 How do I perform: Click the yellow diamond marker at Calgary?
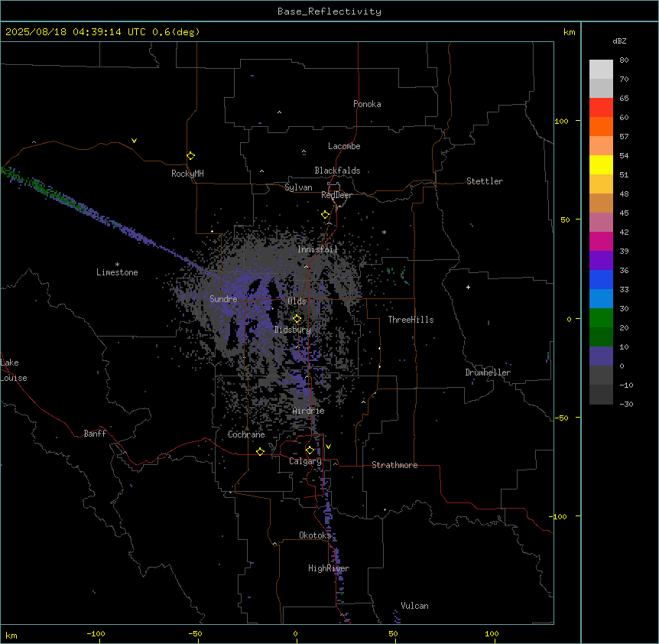tap(310, 450)
